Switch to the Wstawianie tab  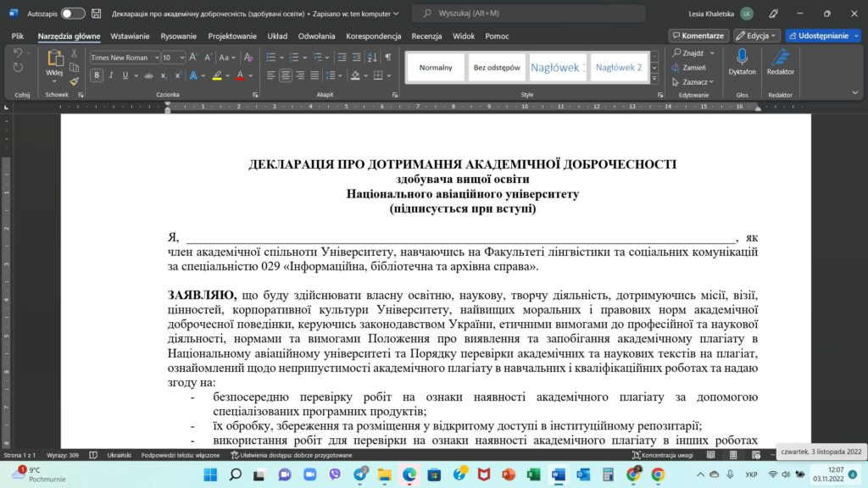130,36
